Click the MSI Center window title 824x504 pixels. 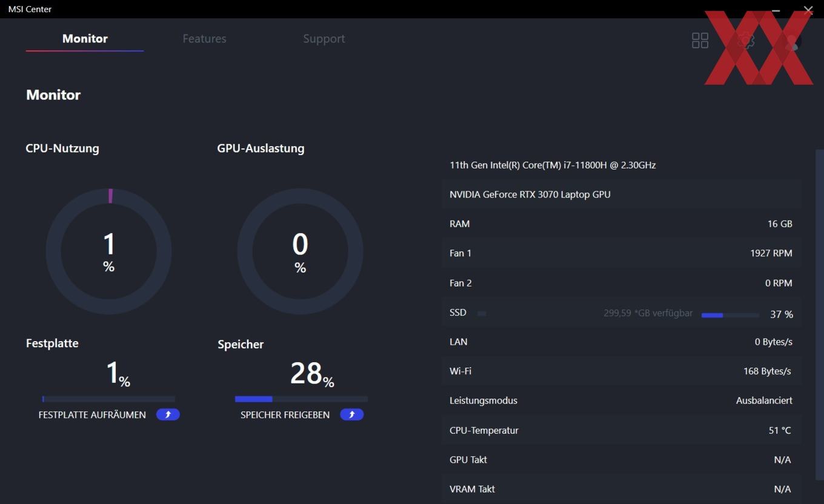coord(30,9)
